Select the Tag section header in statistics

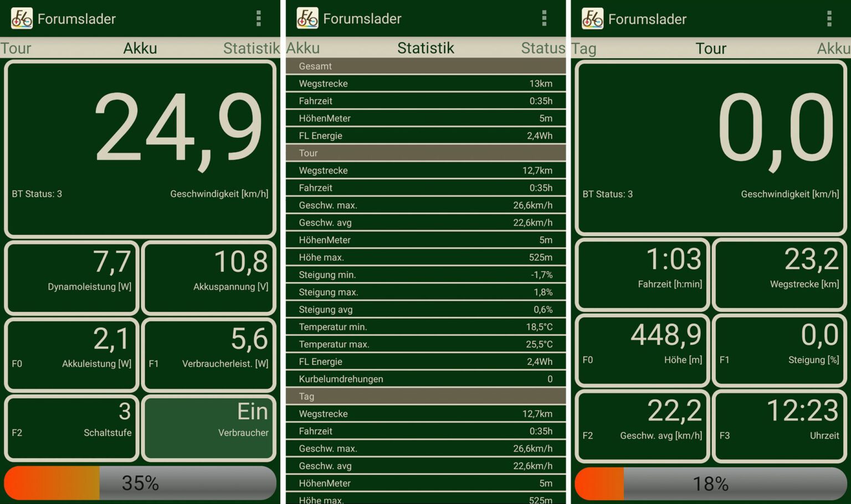pos(425,396)
